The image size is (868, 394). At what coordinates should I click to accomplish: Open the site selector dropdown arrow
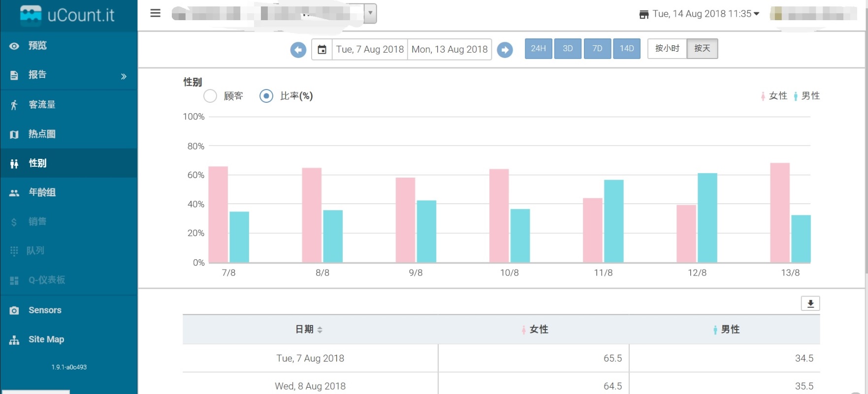click(x=371, y=13)
